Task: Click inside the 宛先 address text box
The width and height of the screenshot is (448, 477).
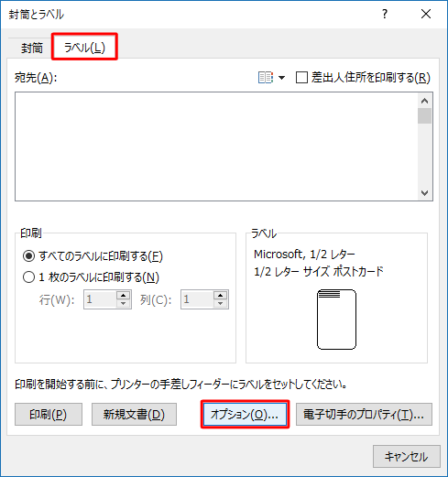Action: [x=216, y=146]
